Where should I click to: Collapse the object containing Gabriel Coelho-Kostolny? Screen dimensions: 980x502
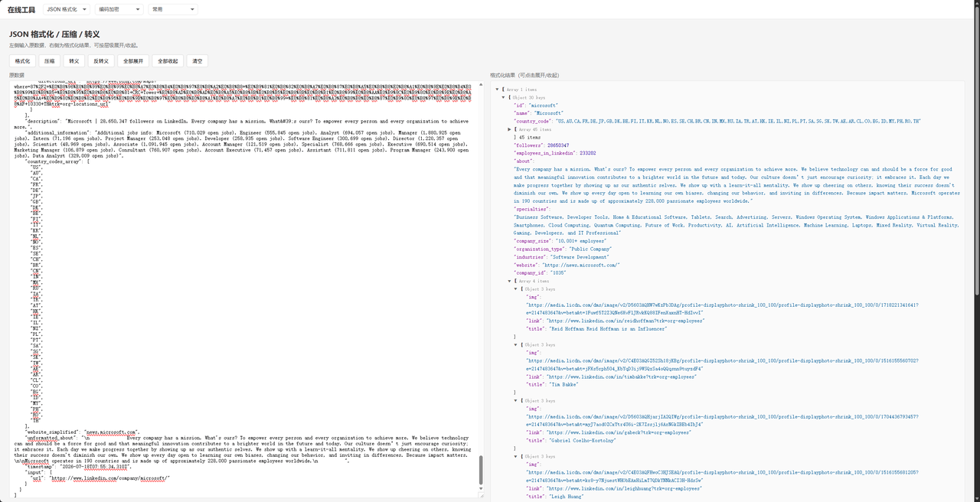point(516,400)
